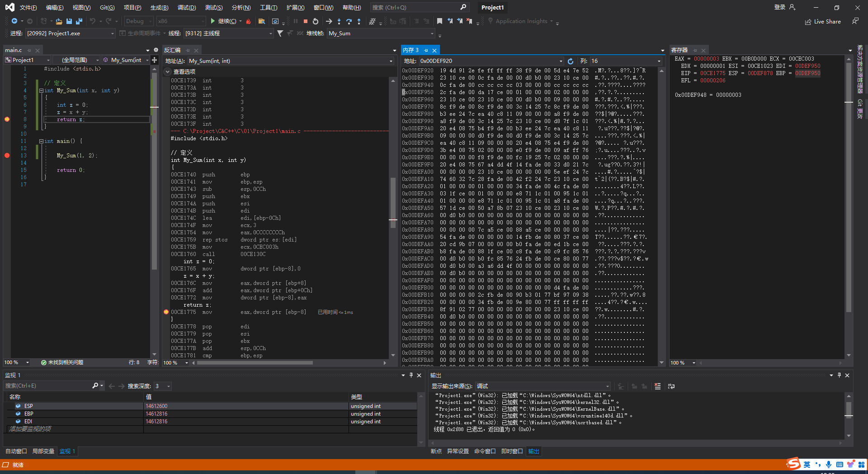
Task: Restart the debug session
Action: tap(316, 21)
